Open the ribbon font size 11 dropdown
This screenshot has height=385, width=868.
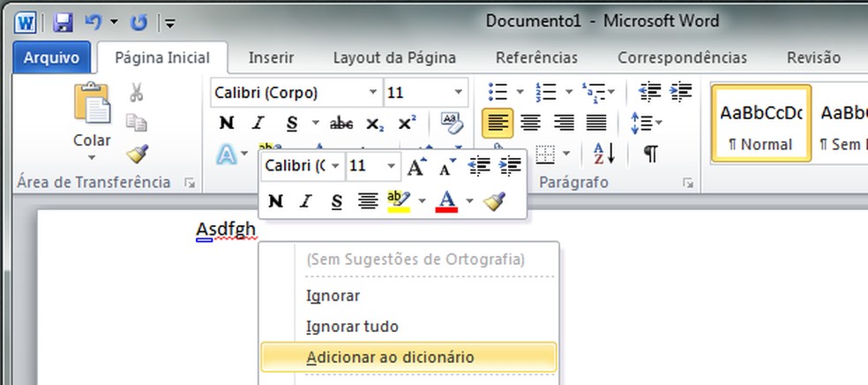[x=459, y=92]
